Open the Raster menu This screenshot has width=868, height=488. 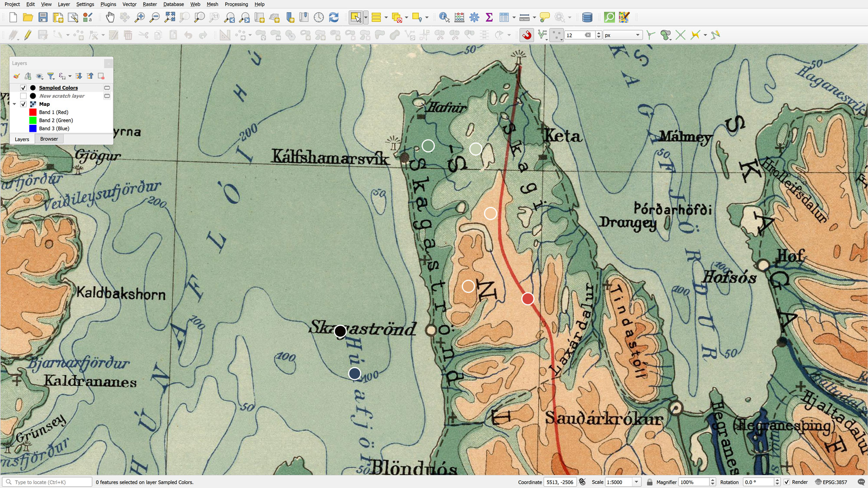point(150,4)
